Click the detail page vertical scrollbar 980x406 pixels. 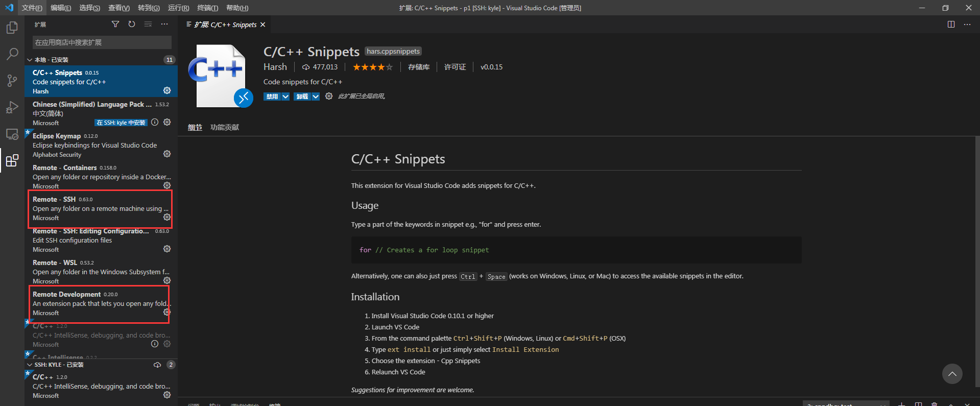(977, 261)
